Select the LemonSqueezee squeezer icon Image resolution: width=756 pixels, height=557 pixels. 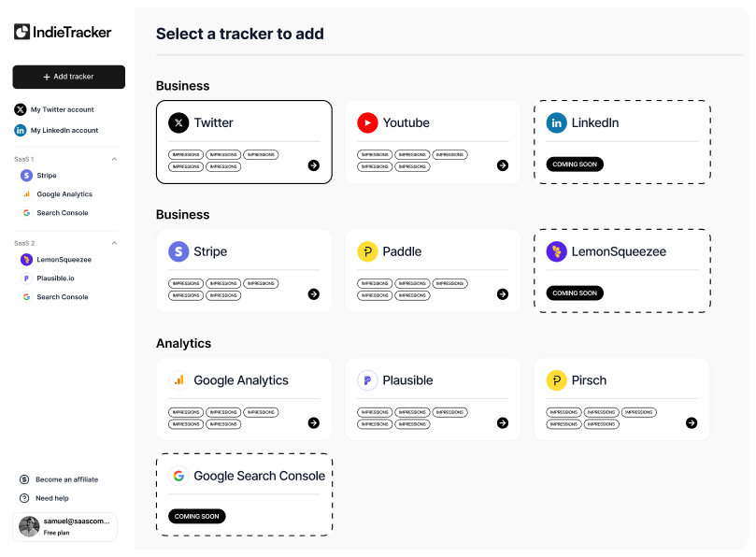[557, 250]
